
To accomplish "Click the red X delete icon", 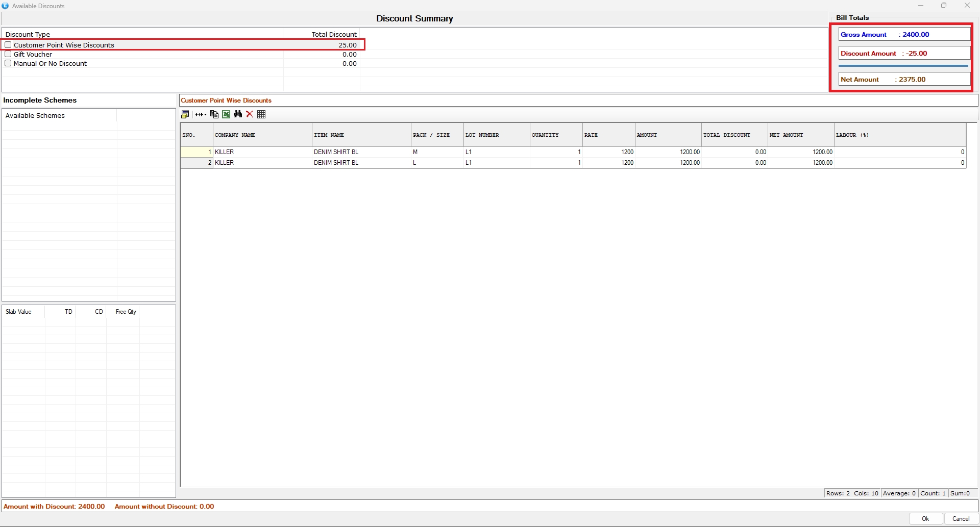I will click(250, 114).
